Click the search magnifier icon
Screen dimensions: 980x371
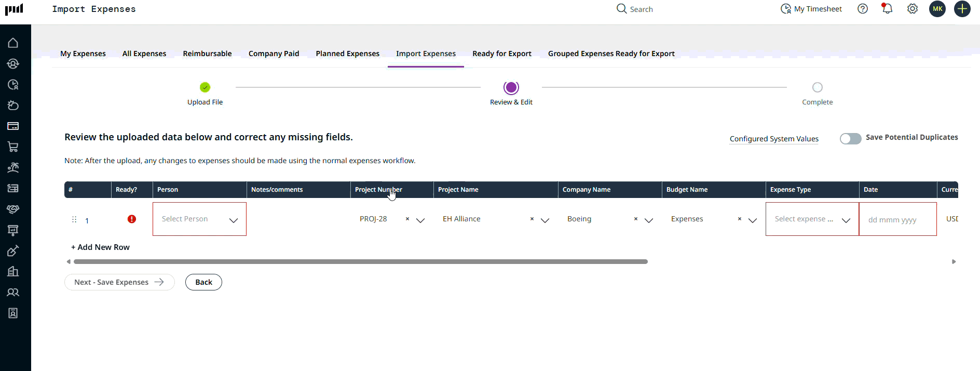pyautogui.click(x=621, y=9)
